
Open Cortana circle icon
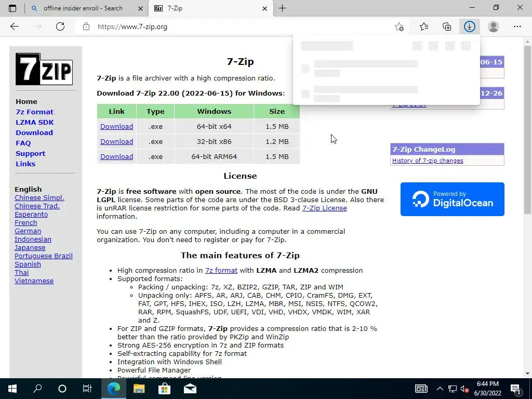coord(62,389)
